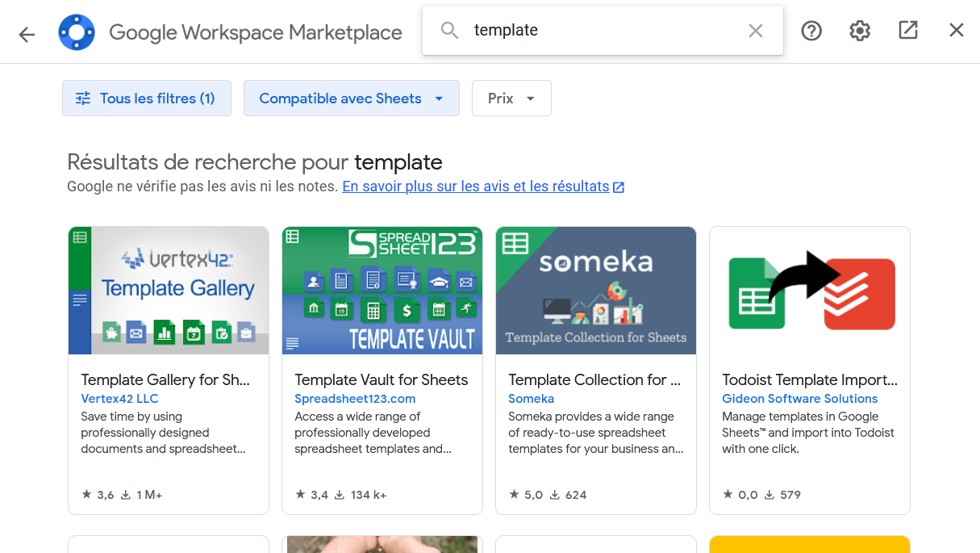Click the 1 M+ downloads count
The width and height of the screenshot is (980, 553).
pos(141,495)
